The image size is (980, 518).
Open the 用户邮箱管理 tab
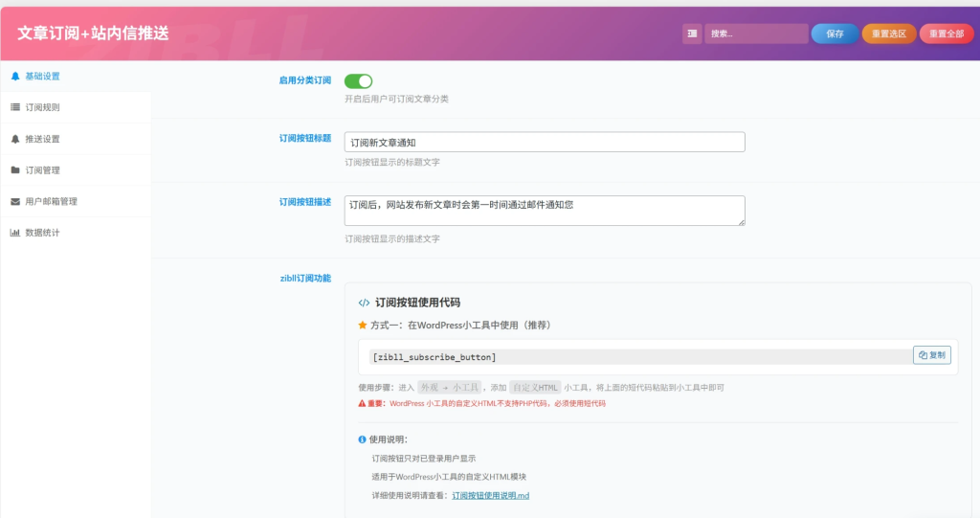76,201
